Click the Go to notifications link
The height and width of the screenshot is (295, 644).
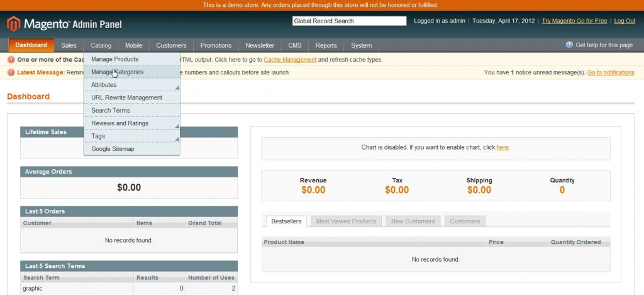click(610, 72)
